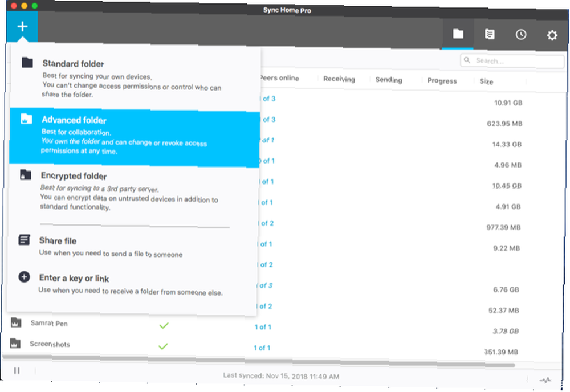
Task: Click the Encrypted folder lock icon
Action: pyautogui.click(x=26, y=175)
